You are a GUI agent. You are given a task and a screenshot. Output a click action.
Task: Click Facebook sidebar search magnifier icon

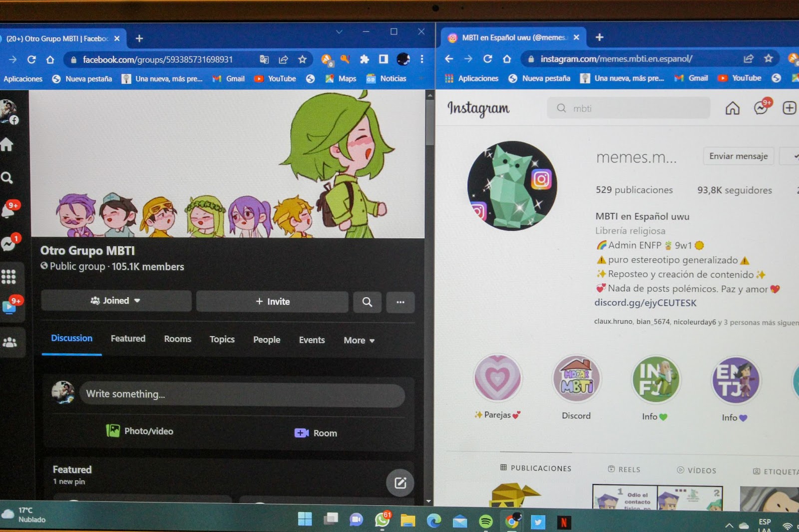click(7, 178)
